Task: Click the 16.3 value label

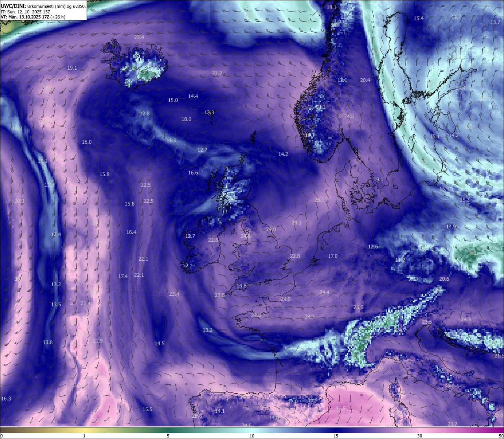Action: [x=6, y=399]
